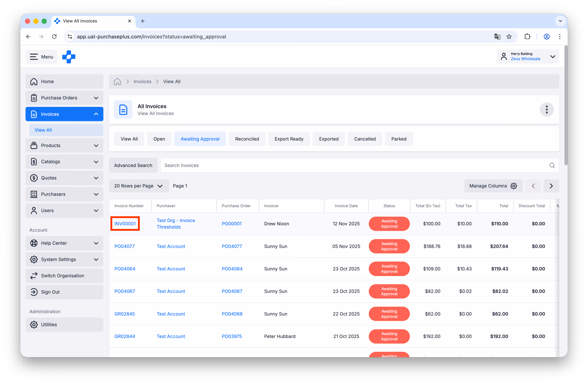
Task: Bookmark this page with star icon
Action: tap(509, 37)
